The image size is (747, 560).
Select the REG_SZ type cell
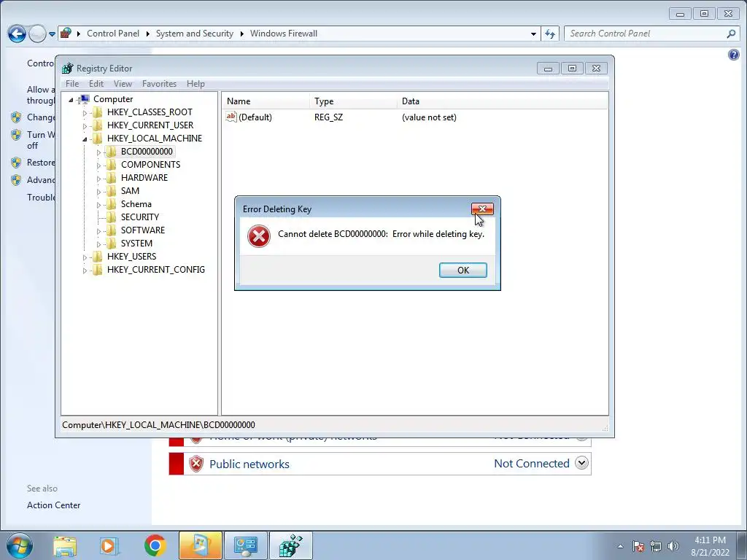[x=328, y=117]
